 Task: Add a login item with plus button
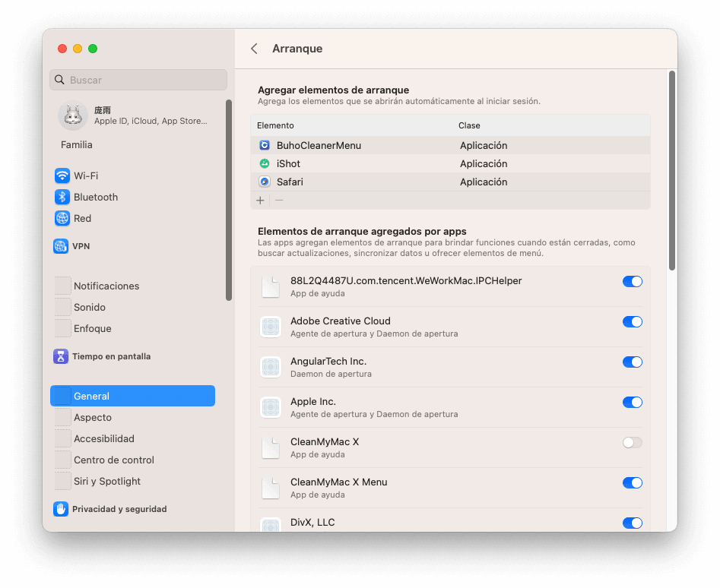point(260,201)
